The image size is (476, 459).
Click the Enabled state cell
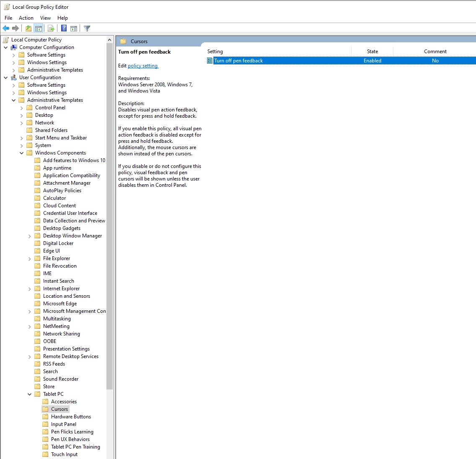(372, 61)
